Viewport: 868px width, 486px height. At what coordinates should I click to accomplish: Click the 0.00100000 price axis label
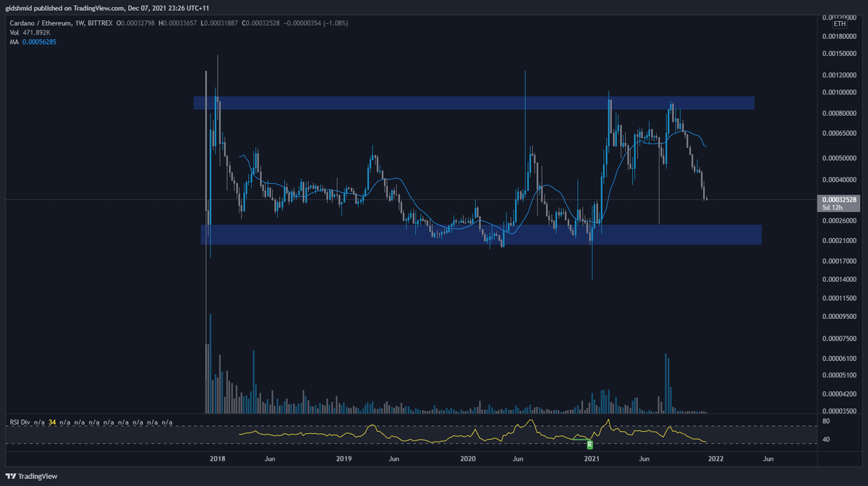pos(839,93)
